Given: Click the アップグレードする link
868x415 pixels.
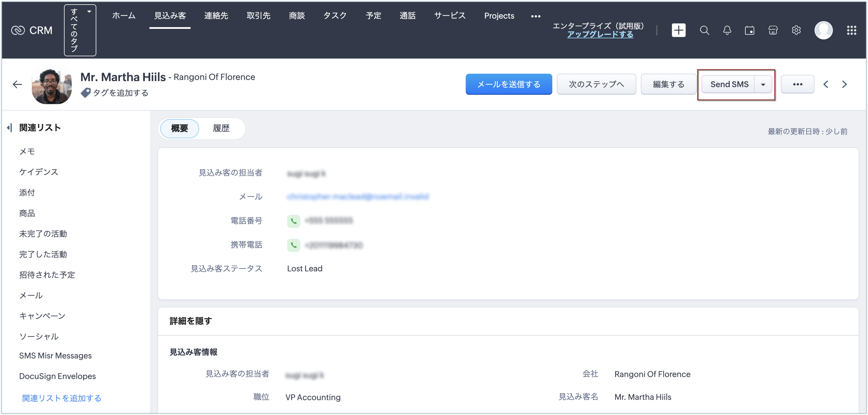Looking at the screenshot, I should tap(600, 34).
